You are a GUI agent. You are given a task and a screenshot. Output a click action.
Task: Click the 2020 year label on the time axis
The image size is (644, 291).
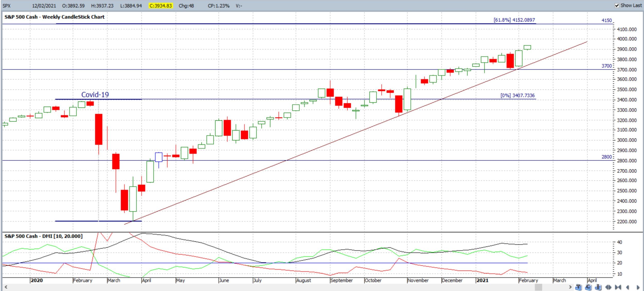click(37, 280)
